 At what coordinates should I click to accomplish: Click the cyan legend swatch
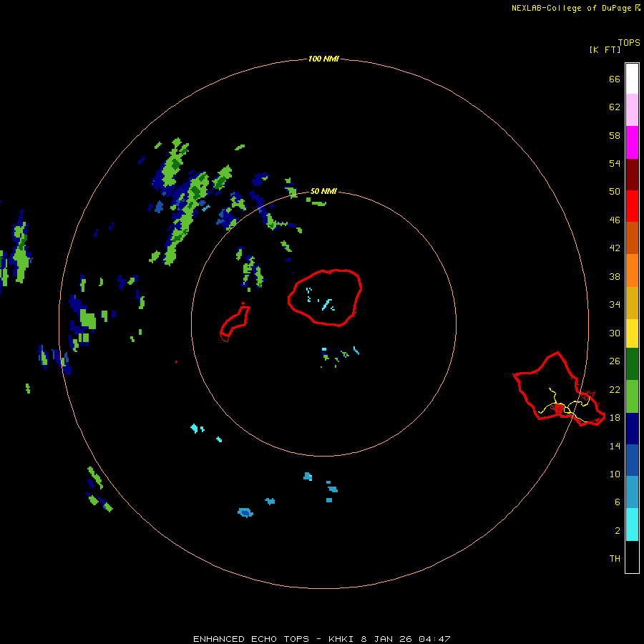point(632,525)
